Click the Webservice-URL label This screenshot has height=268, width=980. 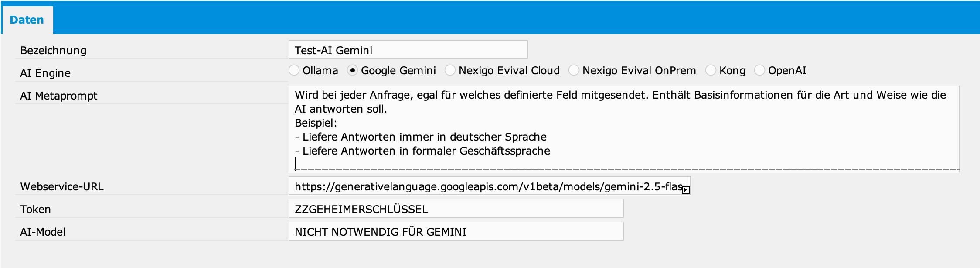tap(62, 186)
